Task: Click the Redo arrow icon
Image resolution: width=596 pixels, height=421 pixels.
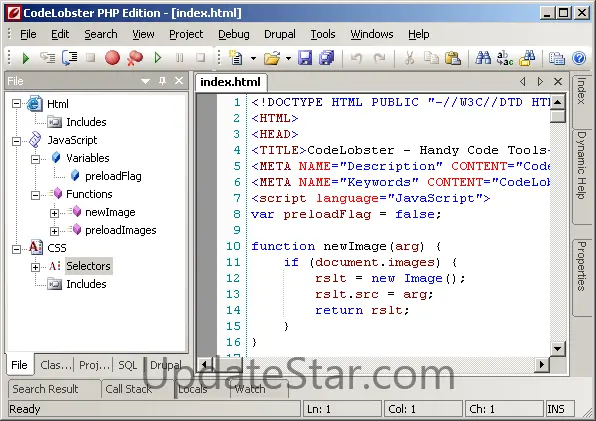Action: coord(379,58)
